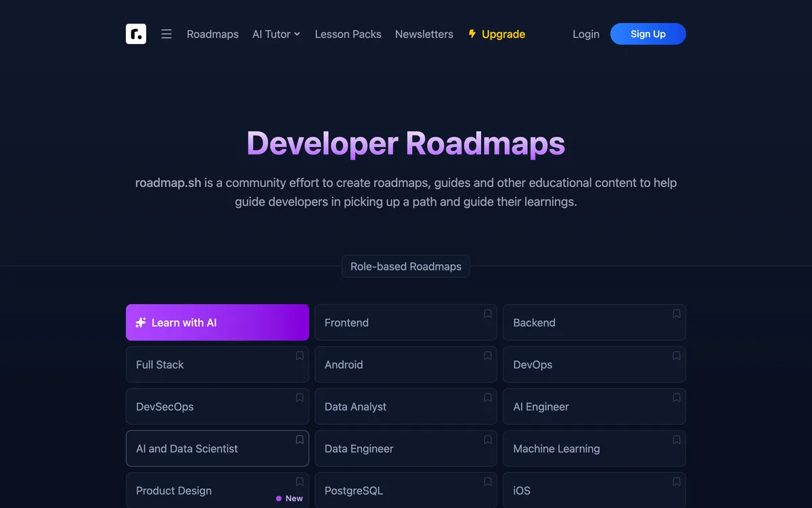Open the hamburger menu icon
Screen dimensions: 812x508
(166, 34)
